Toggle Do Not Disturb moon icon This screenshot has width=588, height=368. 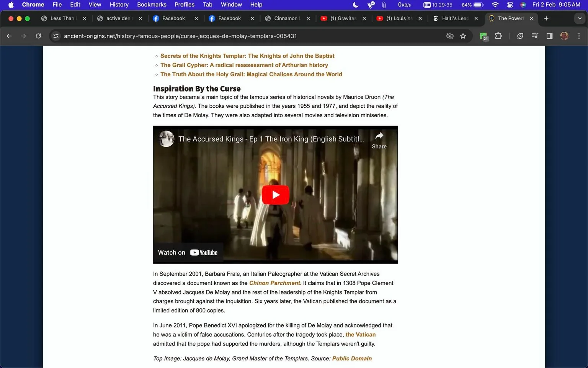[356, 5]
